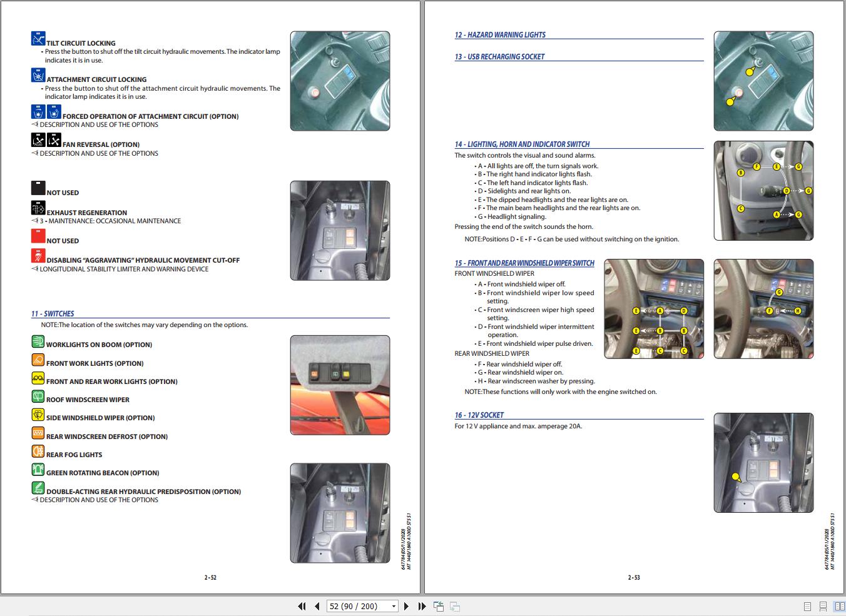Click the 16 - 12V SOCKET heading
The image size is (846, 616).
(x=479, y=415)
